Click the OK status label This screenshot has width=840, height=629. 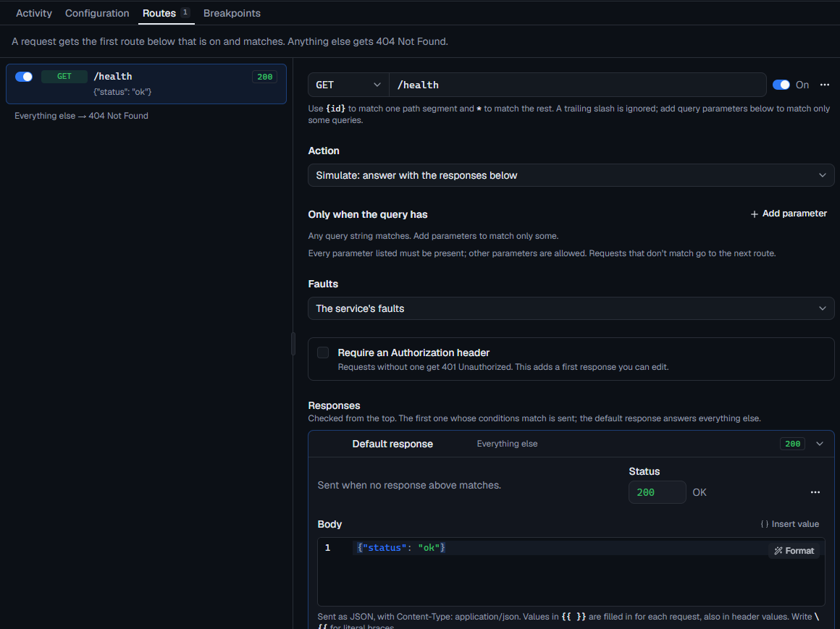point(700,492)
